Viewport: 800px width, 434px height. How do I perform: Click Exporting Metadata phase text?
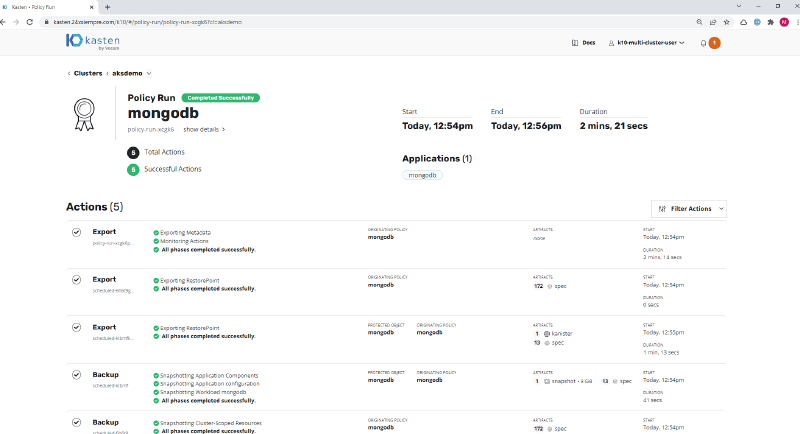(x=185, y=233)
